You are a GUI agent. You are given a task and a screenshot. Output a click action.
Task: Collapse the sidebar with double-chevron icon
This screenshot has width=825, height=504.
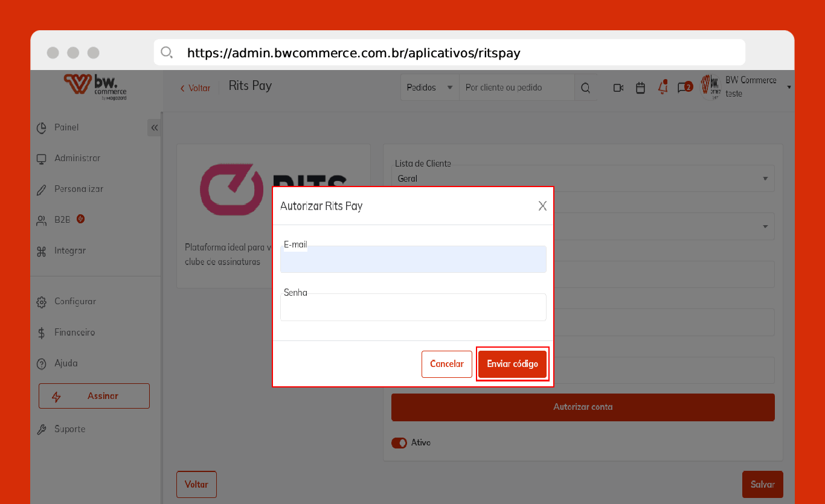click(154, 128)
